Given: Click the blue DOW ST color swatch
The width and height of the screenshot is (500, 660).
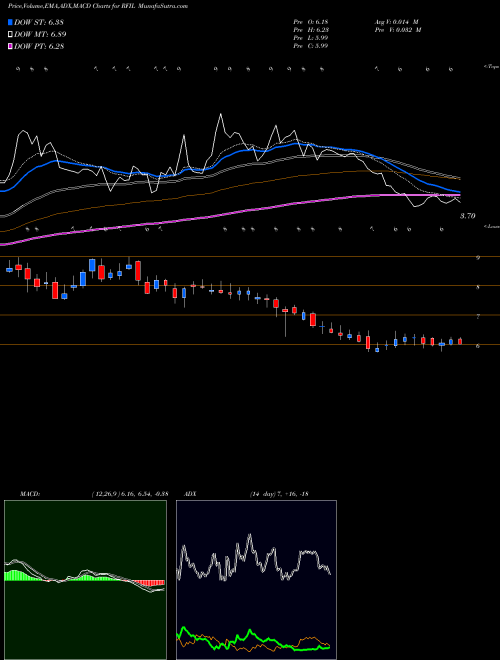Looking at the screenshot, I should point(10,22).
